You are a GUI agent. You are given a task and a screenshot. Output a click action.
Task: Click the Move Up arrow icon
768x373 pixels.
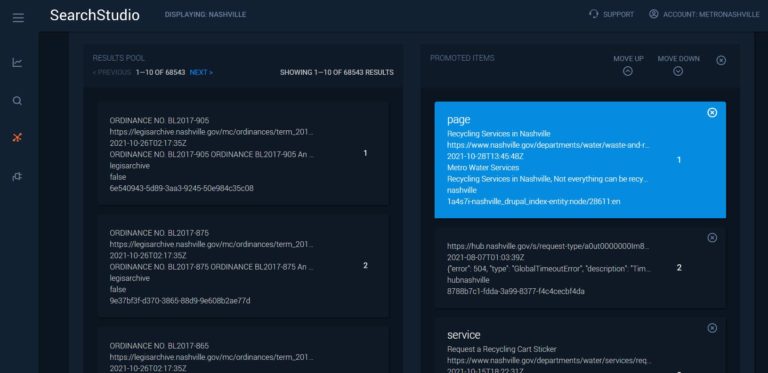click(x=628, y=71)
